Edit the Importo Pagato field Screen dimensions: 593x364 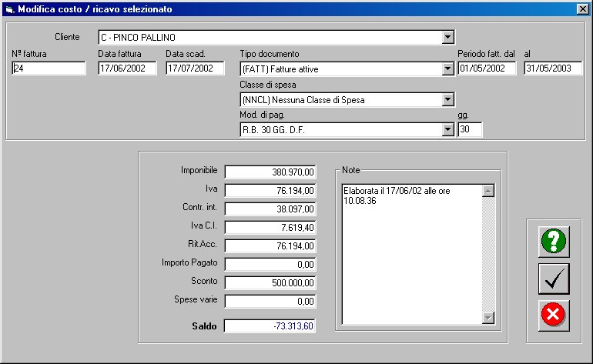click(270, 264)
